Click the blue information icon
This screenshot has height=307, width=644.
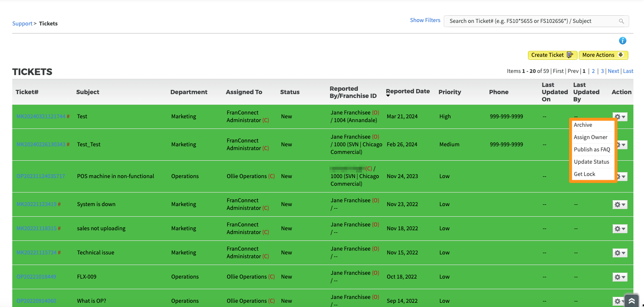[x=622, y=41]
